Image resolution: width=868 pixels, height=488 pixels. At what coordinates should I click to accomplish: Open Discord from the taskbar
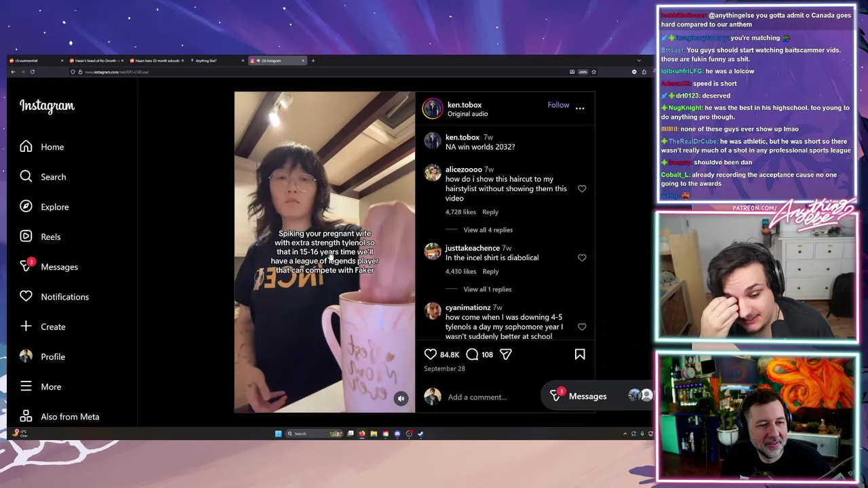397,434
